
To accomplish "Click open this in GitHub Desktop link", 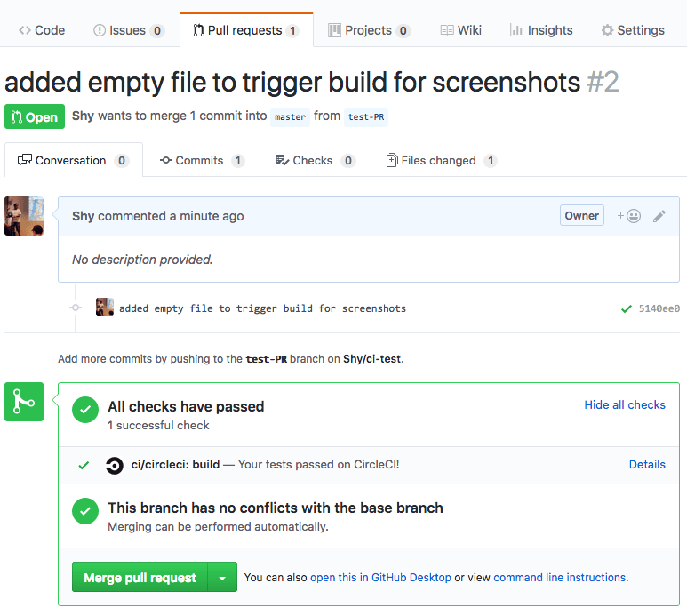I will (380, 578).
